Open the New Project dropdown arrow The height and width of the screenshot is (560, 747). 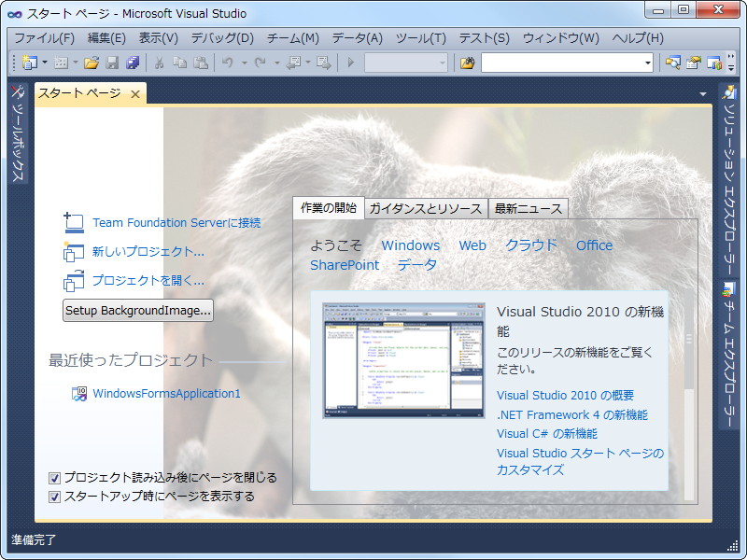coord(43,63)
